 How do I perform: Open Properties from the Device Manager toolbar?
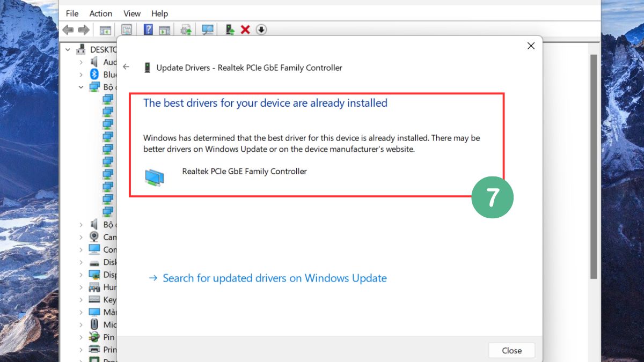127,30
